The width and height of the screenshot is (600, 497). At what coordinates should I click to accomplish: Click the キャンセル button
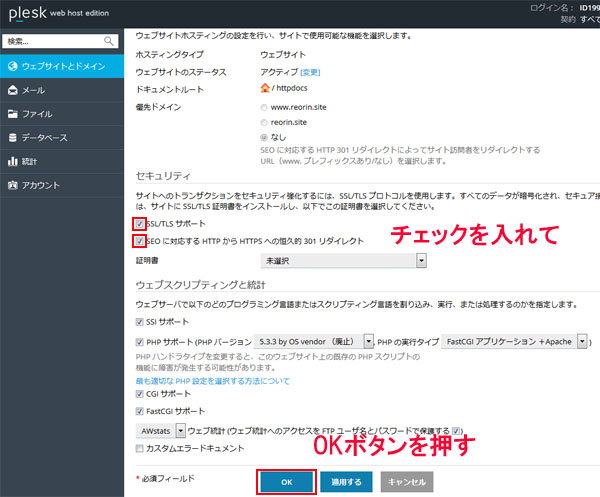[x=407, y=482]
